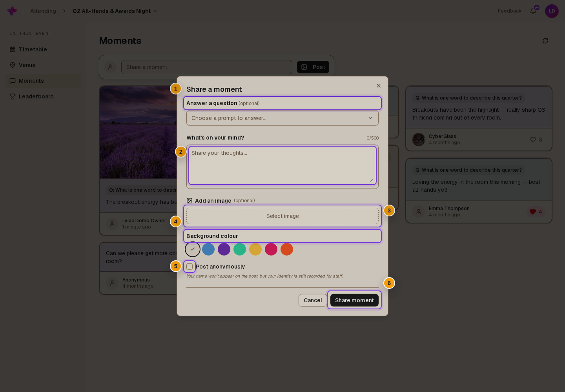Pick the pink background colour
Image resolution: width=565 pixels, height=392 pixels.
pyautogui.click(x=271, y=249)
